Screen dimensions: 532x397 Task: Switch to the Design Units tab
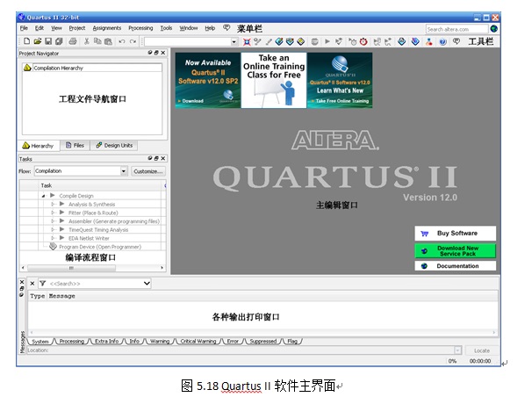114,145
